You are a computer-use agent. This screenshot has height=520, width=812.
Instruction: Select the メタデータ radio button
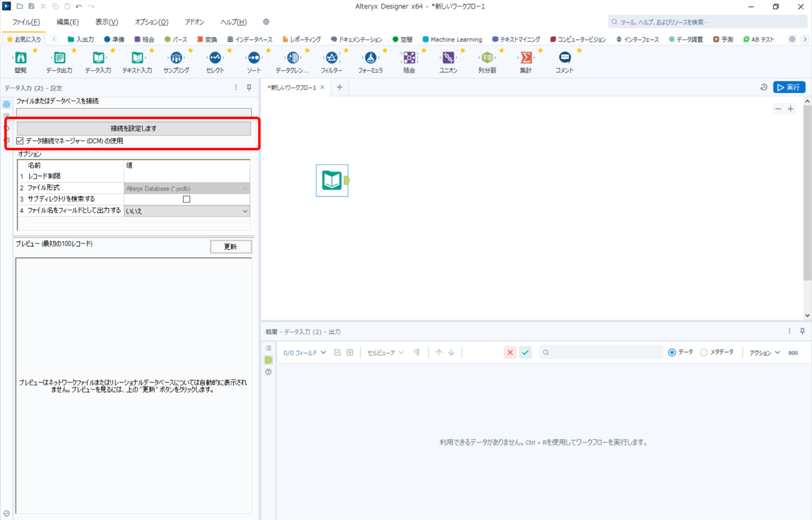point(704,353)
